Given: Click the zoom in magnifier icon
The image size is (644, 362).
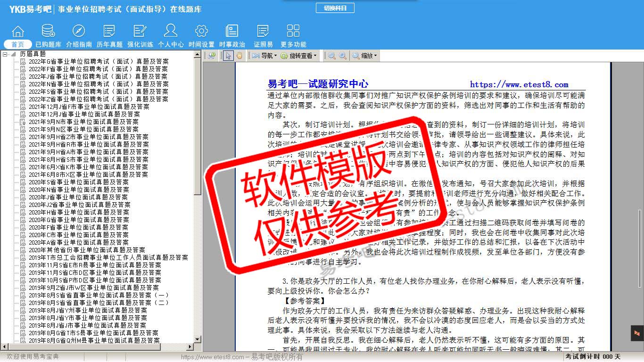Looking at the screenshot, I should click(343, 56).
